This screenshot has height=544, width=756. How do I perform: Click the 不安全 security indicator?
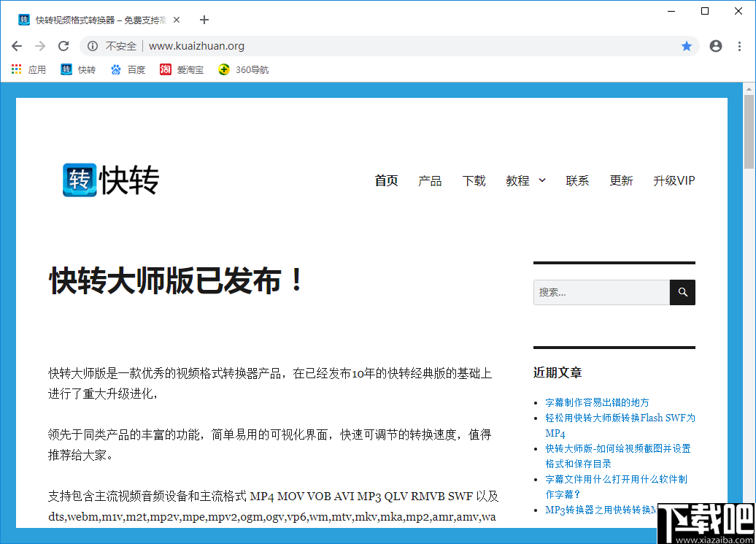[x=113, y=45]
